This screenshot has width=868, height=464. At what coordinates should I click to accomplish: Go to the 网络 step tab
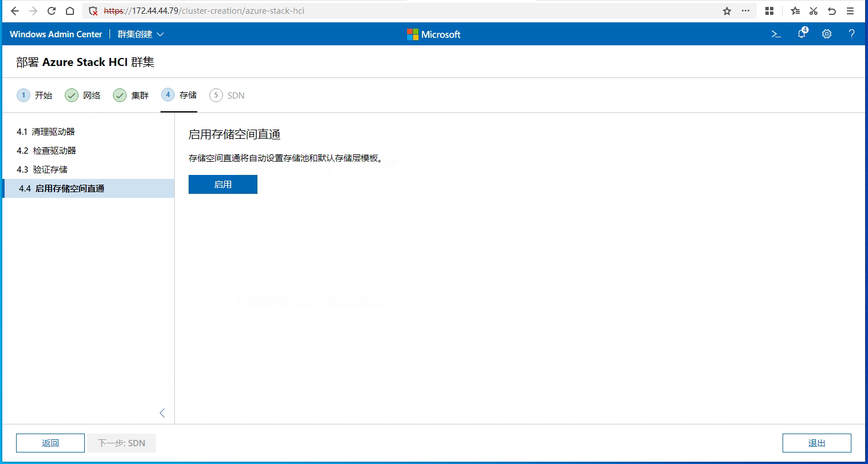[83, 95]
